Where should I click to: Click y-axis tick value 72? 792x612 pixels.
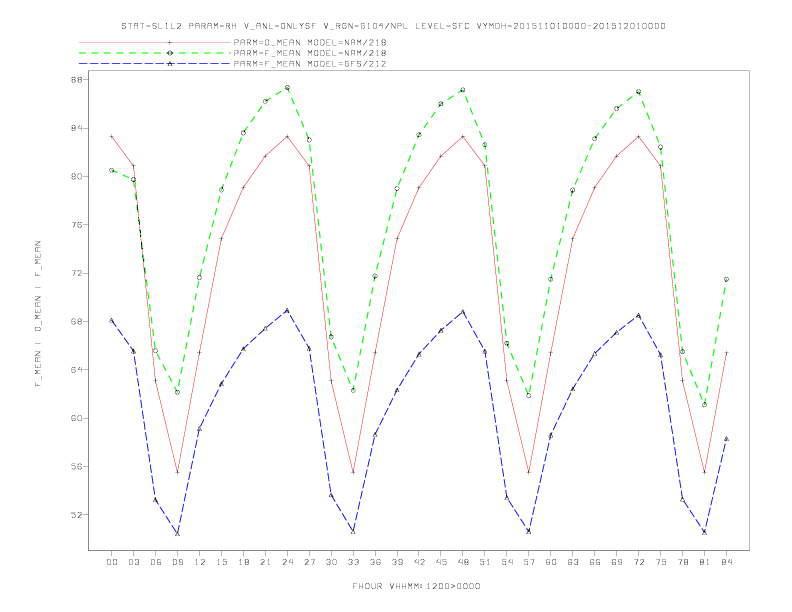click(77, 273)
